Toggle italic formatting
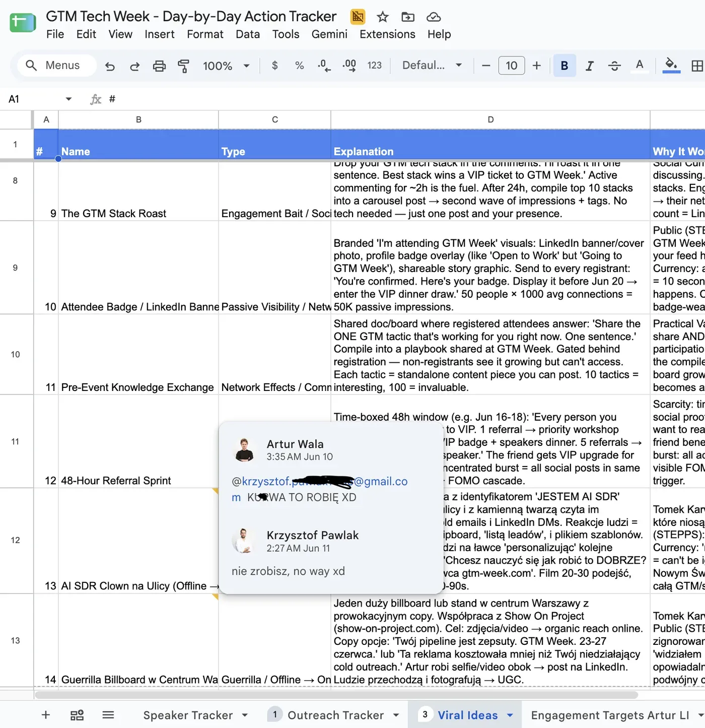The height and width of the screenshot is (728, 705). point(590,65)
